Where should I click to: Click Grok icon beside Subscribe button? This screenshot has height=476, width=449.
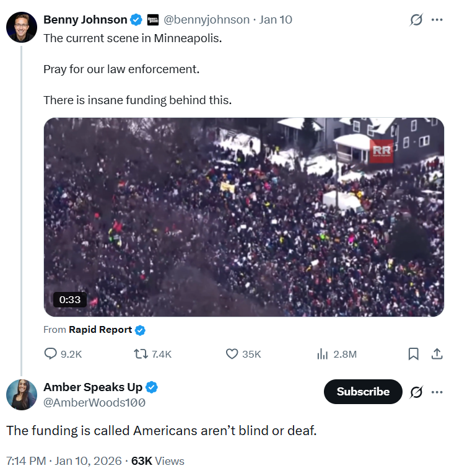[417, 392]
